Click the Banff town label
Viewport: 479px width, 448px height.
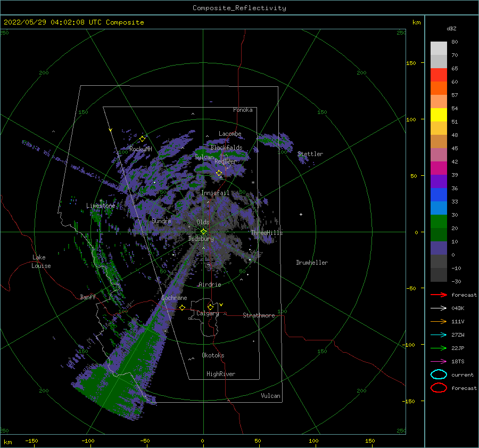pyautogui.click(x=88, y=297)
